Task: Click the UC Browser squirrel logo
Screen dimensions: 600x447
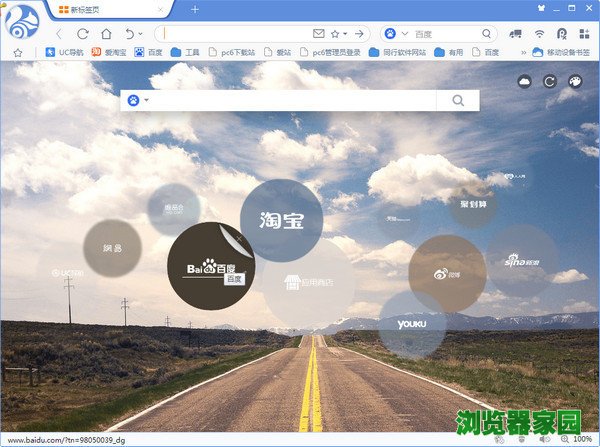Action: (x=22, y=22)
